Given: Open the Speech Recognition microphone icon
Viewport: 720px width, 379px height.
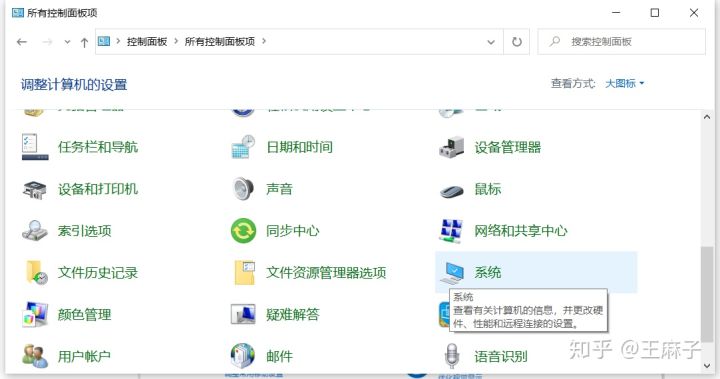Looking at the screenshot, I should tap(452, 356).
